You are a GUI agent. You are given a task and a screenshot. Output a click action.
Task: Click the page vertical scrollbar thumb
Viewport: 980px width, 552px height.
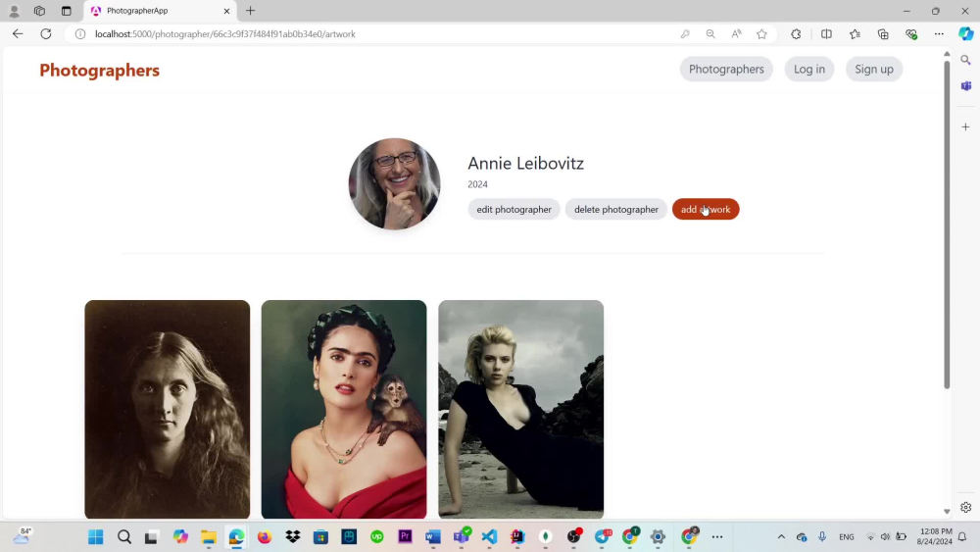[x=947, y=224]
